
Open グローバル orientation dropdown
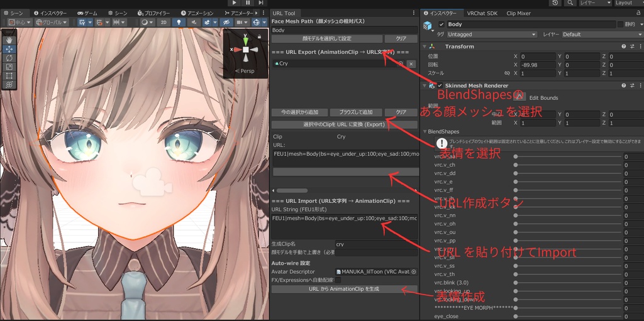click(x=52, y=22)
